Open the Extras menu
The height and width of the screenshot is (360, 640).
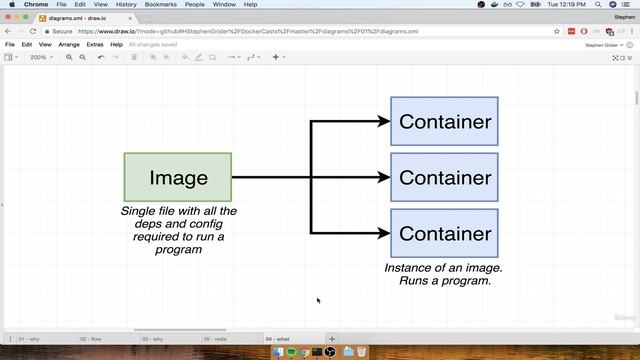pos(95,44)
